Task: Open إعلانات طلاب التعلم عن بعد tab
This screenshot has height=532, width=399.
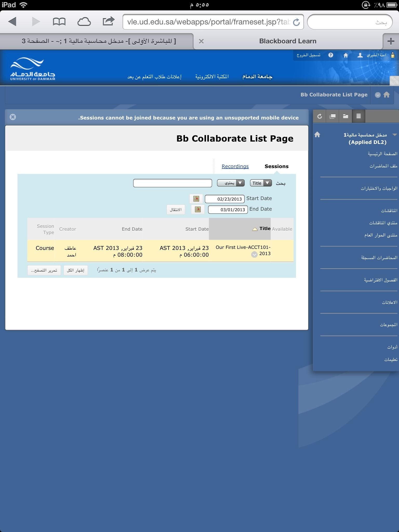Action: [154, 77]
